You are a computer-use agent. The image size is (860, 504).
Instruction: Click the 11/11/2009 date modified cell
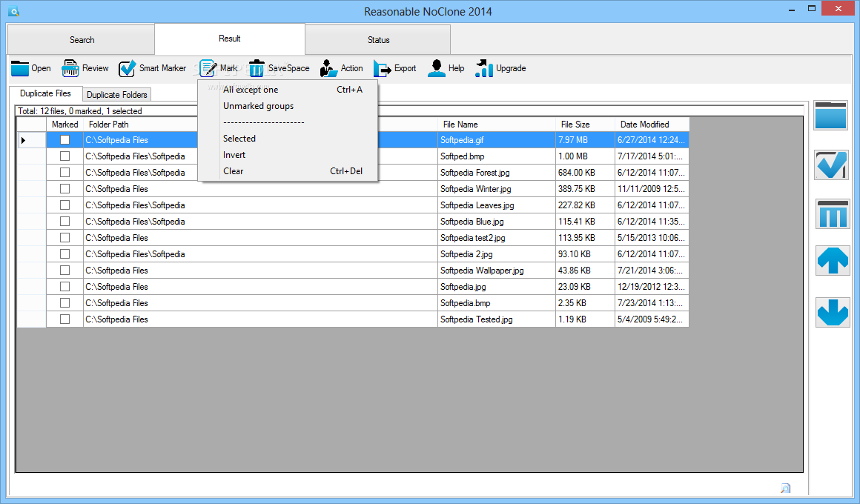tap(652, 189)
